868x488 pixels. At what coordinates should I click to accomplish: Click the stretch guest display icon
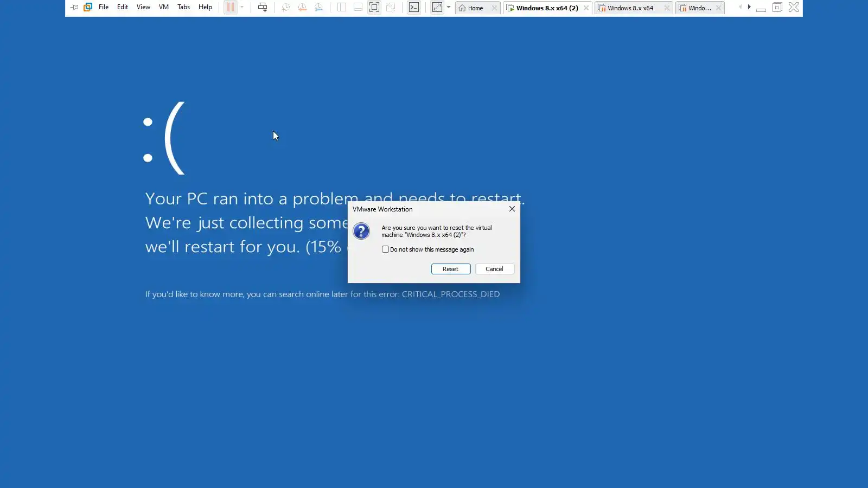[437, 7]
